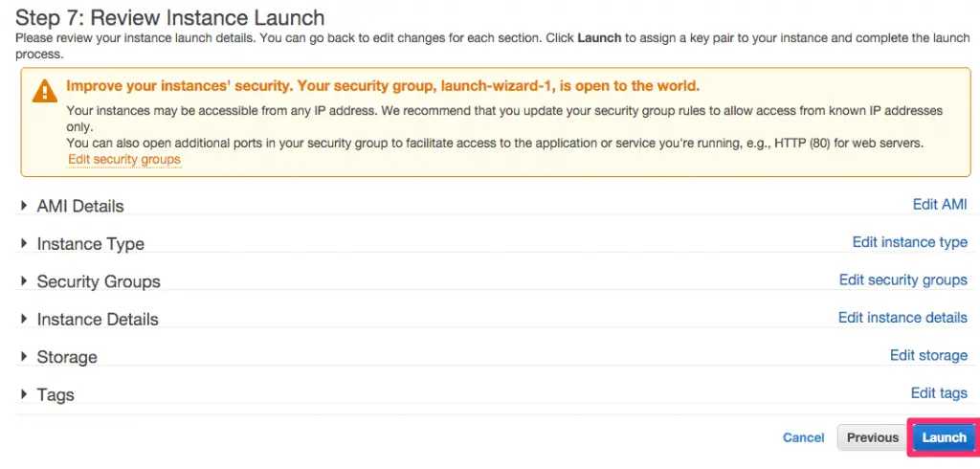Expand the Storage section arrow
This screenshot has width=980, height=469.
[24, 356]
